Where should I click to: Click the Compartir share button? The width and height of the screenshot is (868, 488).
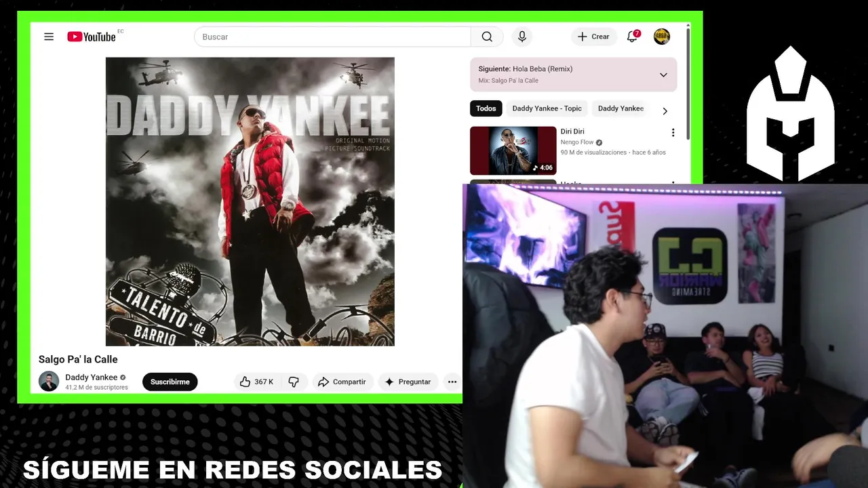tap(342, 382)
